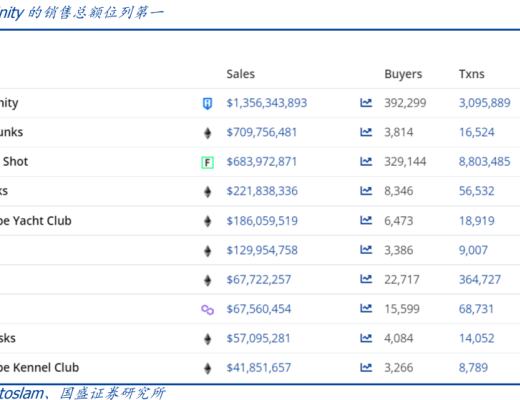The width and height of the screenshot is (520, 400).
Task: Select the 3,814 buyers value
Action: pyautogui.click(x=399, y=132)
